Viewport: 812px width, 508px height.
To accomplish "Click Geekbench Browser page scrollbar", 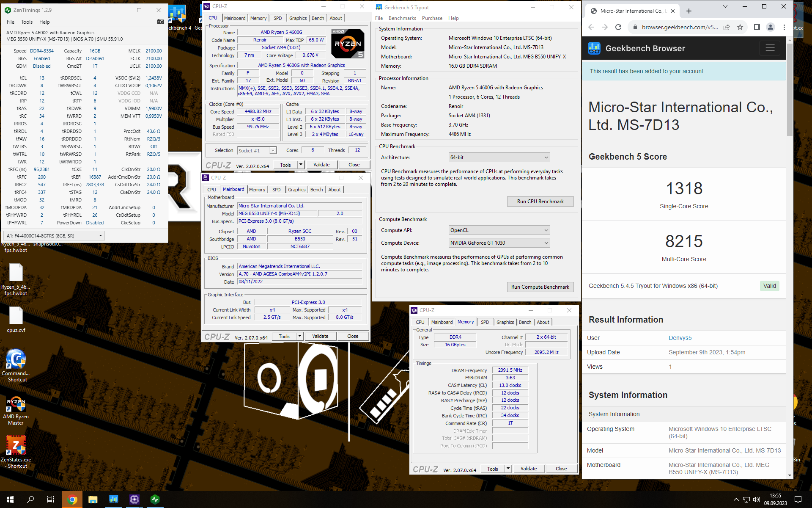I will point(790,89).
